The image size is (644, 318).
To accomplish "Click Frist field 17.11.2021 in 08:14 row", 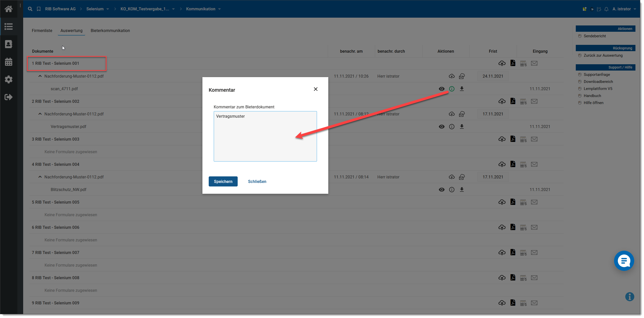I will point(492,177).
